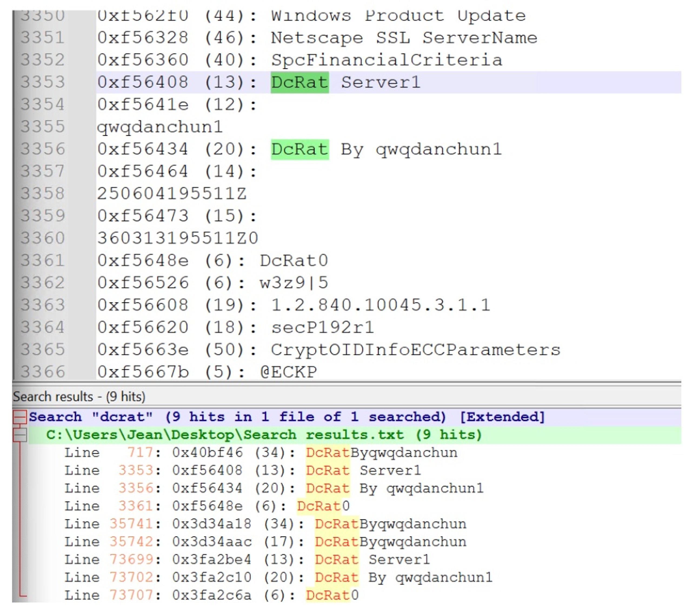Click line number 3356 in the margin
The height and width of the screenshot is (616, 692).
pos(42,149)
